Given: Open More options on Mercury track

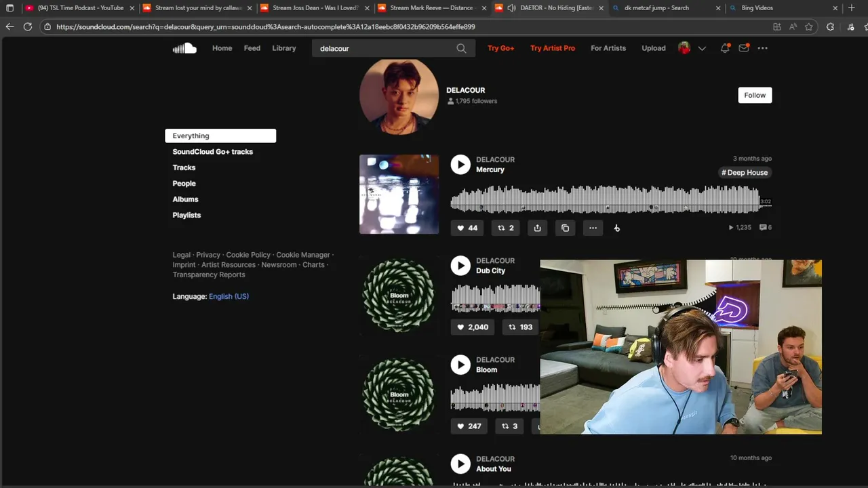Looking at the screenshot, I should pyautogui.click(x=593, y=228).
